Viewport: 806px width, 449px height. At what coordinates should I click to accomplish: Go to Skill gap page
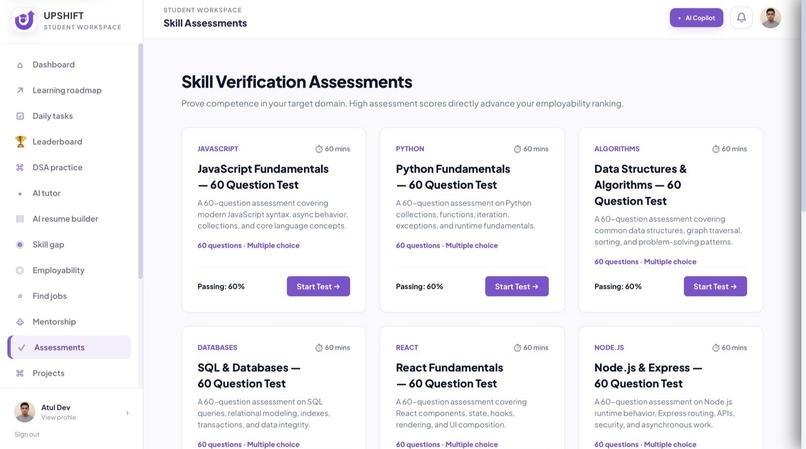(69, 245)
